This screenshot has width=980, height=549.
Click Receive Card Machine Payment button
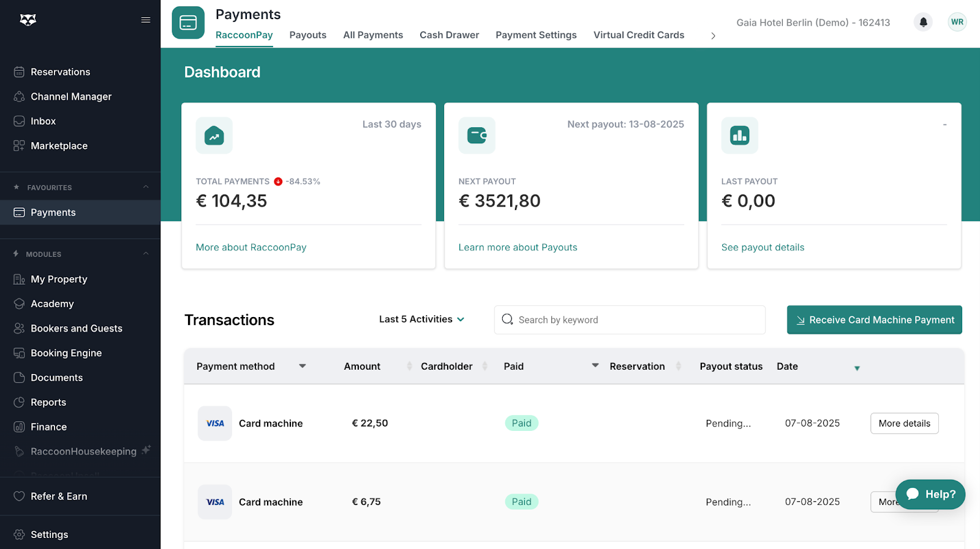tap(874, 319)
